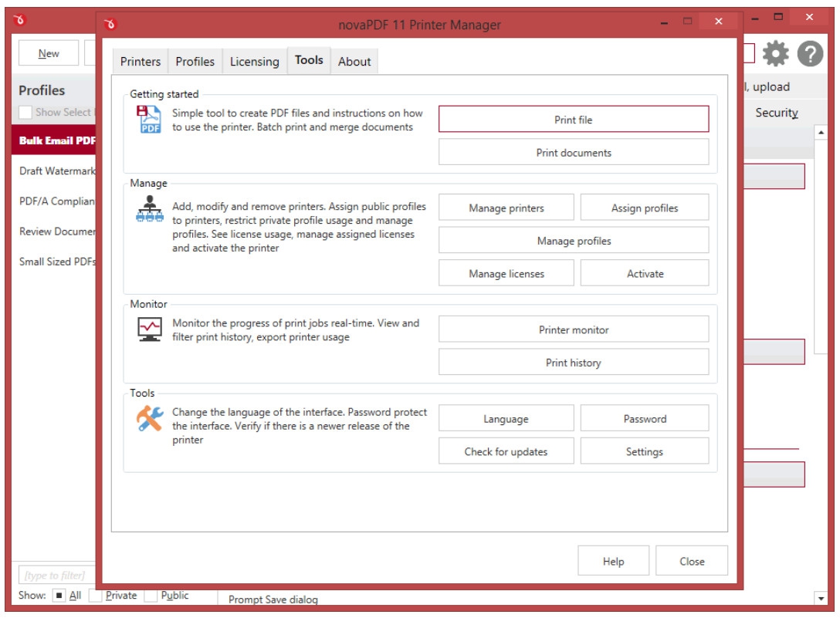Click the Print file button
The width and height of the screenshot is (840, 618).
[573, 120]
